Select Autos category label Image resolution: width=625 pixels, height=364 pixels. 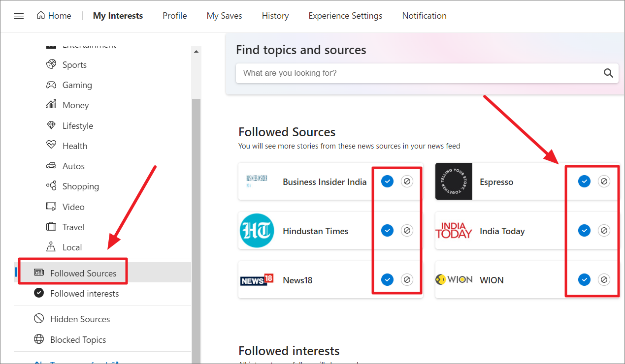(74, 166)
